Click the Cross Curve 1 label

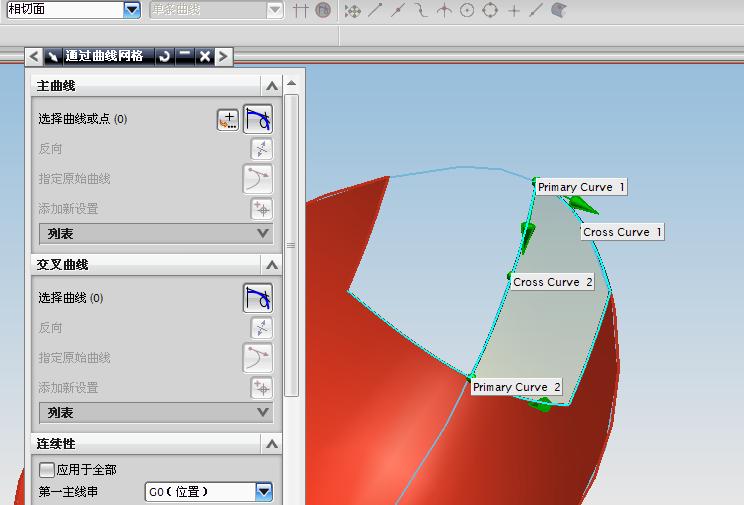point(622,232)
